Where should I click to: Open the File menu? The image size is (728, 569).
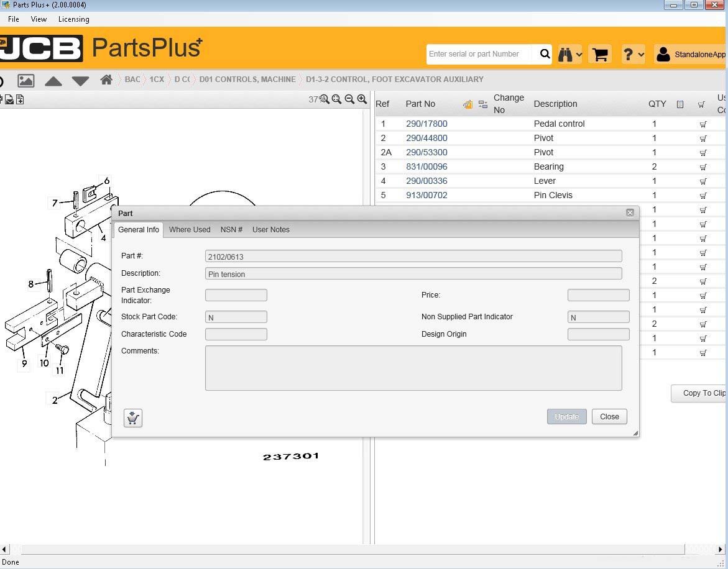tap(14, 19)
